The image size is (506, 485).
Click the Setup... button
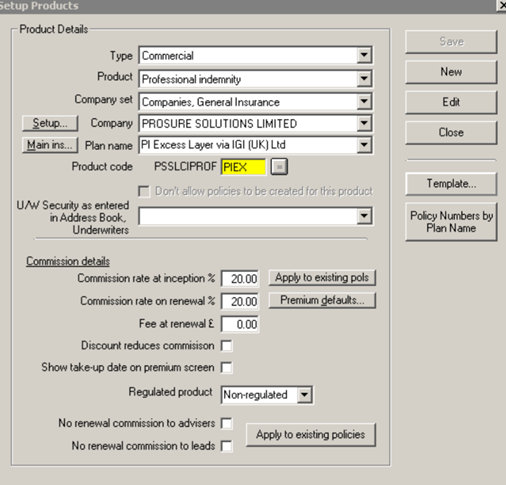(x=50, y=123)
